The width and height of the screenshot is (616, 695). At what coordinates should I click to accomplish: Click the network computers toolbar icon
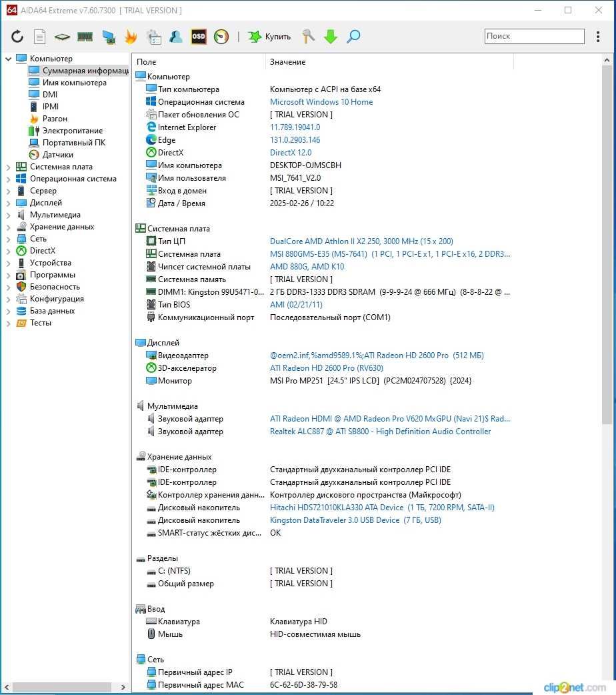tap(109, 37)
